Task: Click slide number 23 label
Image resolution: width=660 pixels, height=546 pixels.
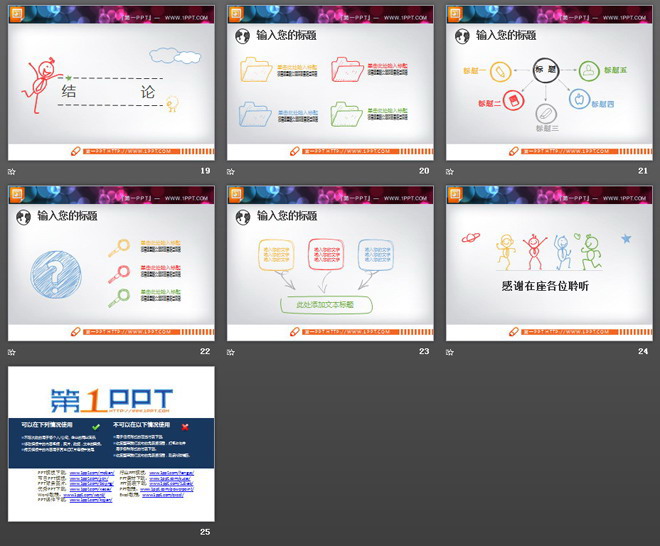Action: (424, 352)
